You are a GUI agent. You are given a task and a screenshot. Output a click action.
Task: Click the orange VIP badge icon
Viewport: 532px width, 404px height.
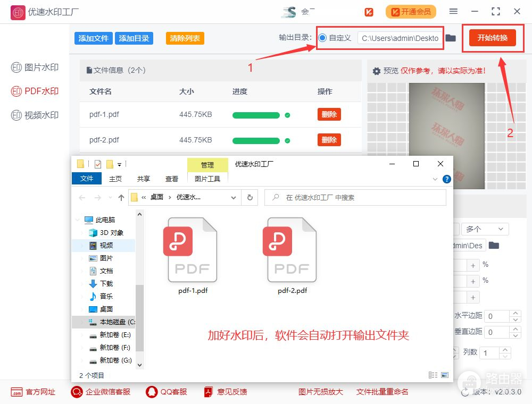point(369,12)
